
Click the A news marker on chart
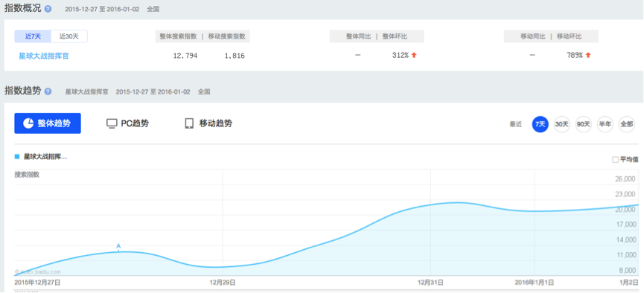point(118,246)
